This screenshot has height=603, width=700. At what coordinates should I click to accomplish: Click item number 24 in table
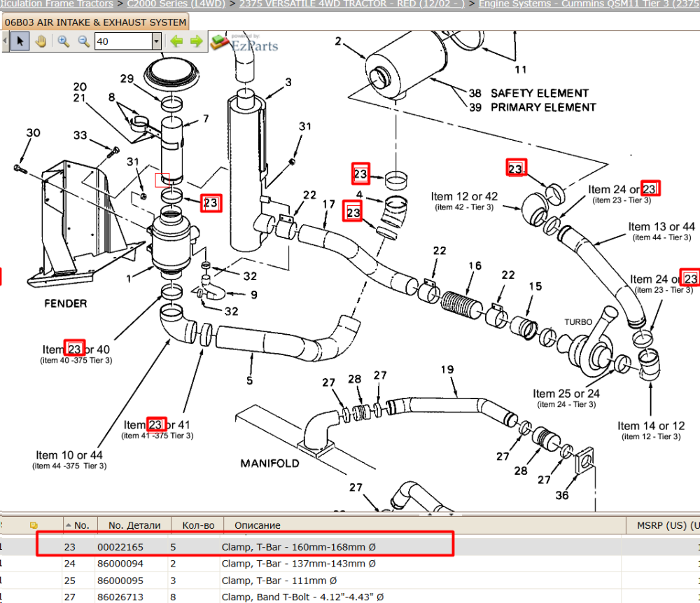pyautogui.click(x=69, y=564)
